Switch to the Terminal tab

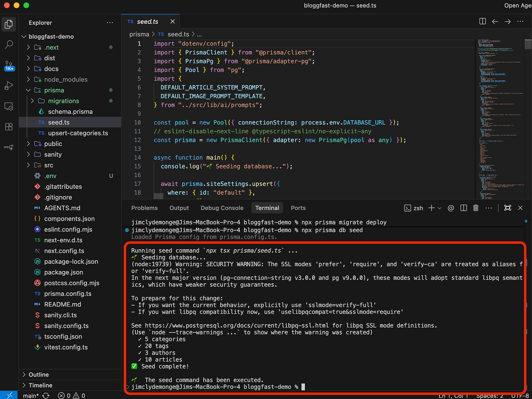(x=267, y=208)
